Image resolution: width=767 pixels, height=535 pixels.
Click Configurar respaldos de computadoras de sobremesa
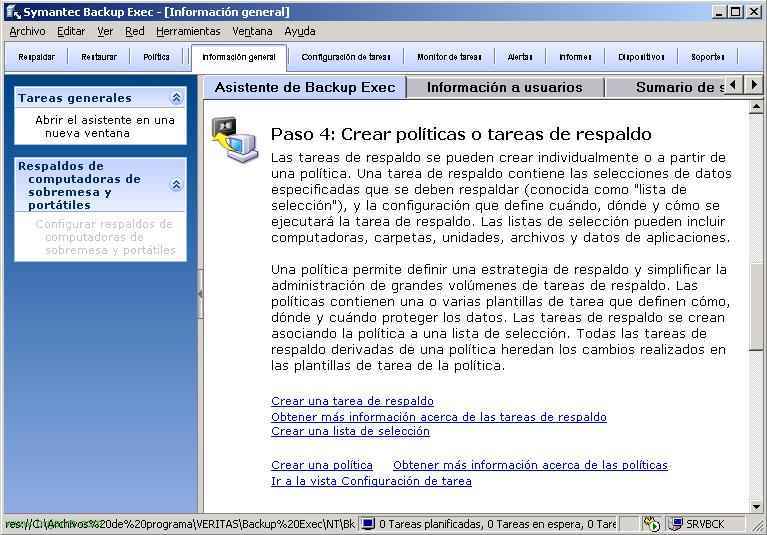(105, 237)
